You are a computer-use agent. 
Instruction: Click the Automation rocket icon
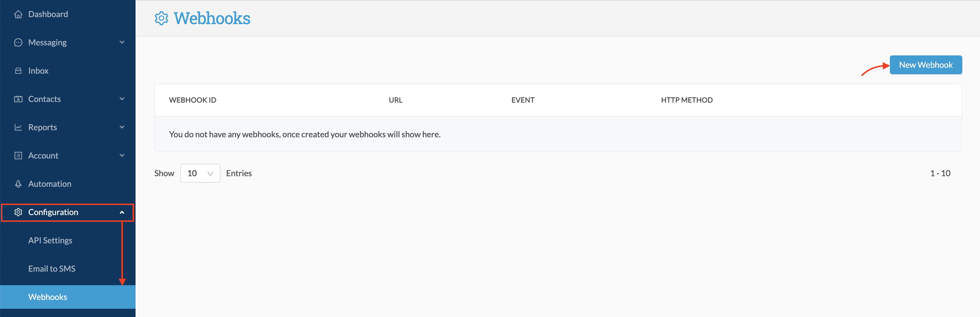pos(18,184)
